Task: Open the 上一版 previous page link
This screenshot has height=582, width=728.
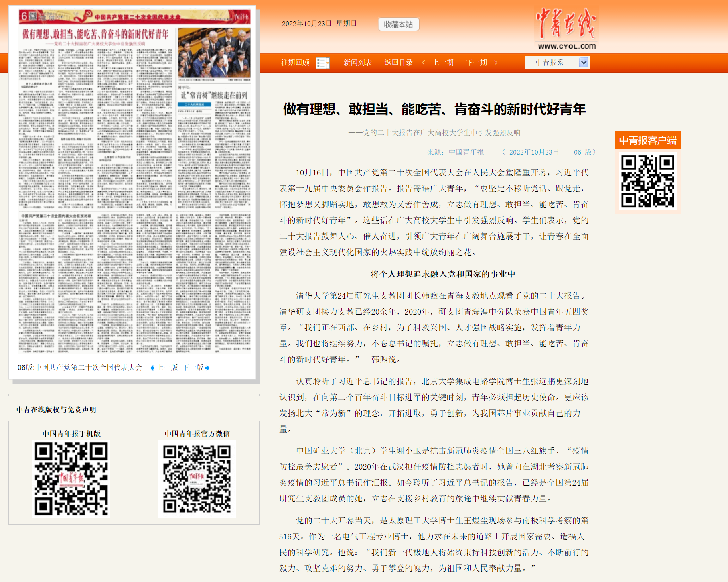Action: pos(168,368)
